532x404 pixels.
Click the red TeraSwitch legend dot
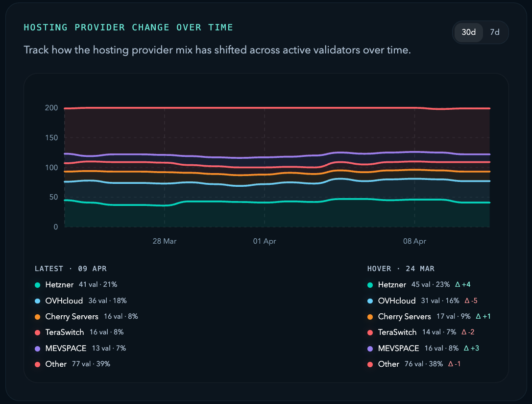tap(37, 332)
